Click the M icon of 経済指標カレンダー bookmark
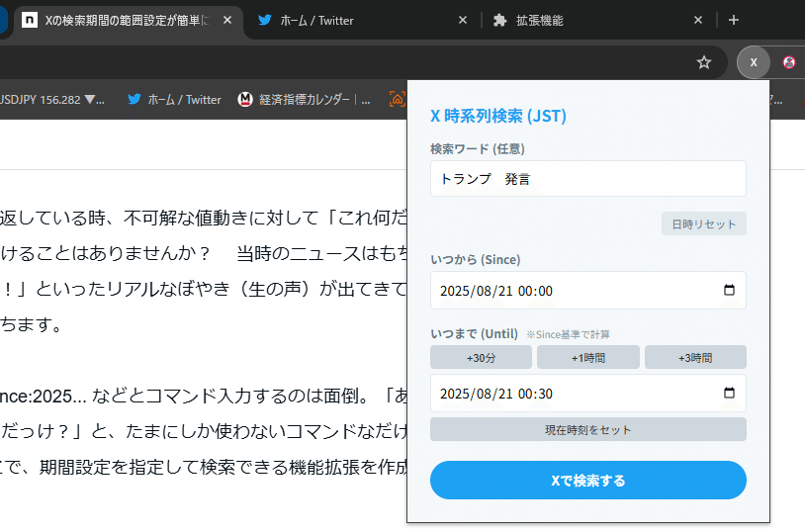 point(245,99)
